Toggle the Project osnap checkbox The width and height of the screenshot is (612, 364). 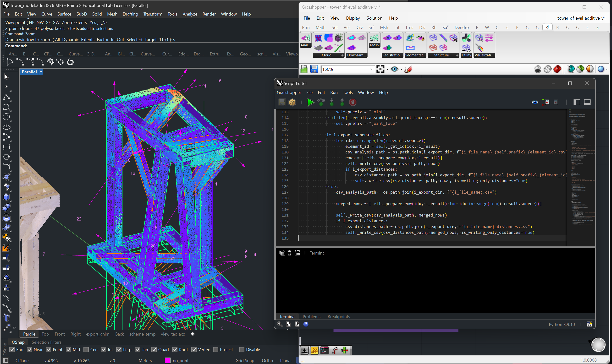[216, 349]
